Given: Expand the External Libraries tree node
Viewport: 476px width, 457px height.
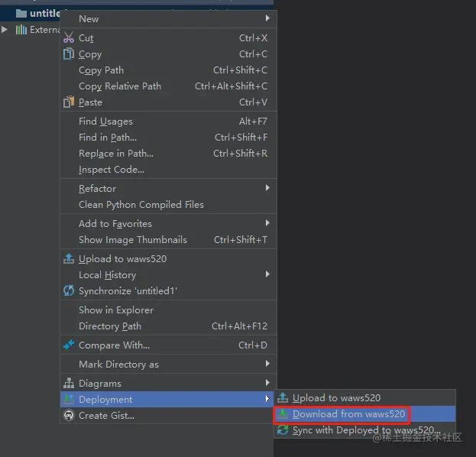Looking at the screenshot, I should pos(5,30).
